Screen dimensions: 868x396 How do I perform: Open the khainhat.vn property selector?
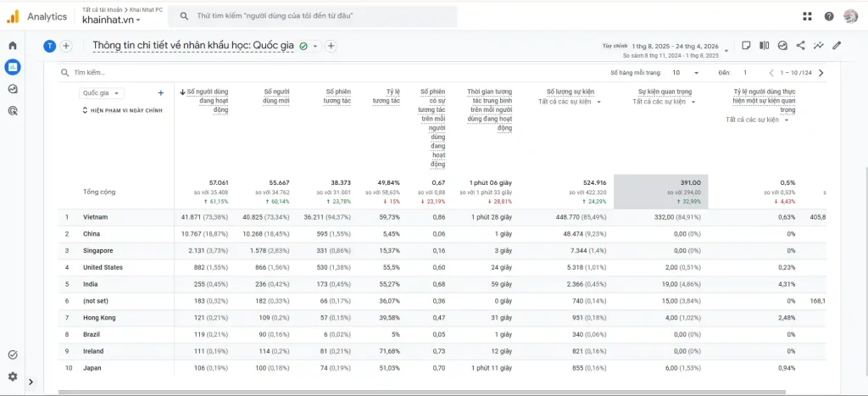click(x=111, y=20)
